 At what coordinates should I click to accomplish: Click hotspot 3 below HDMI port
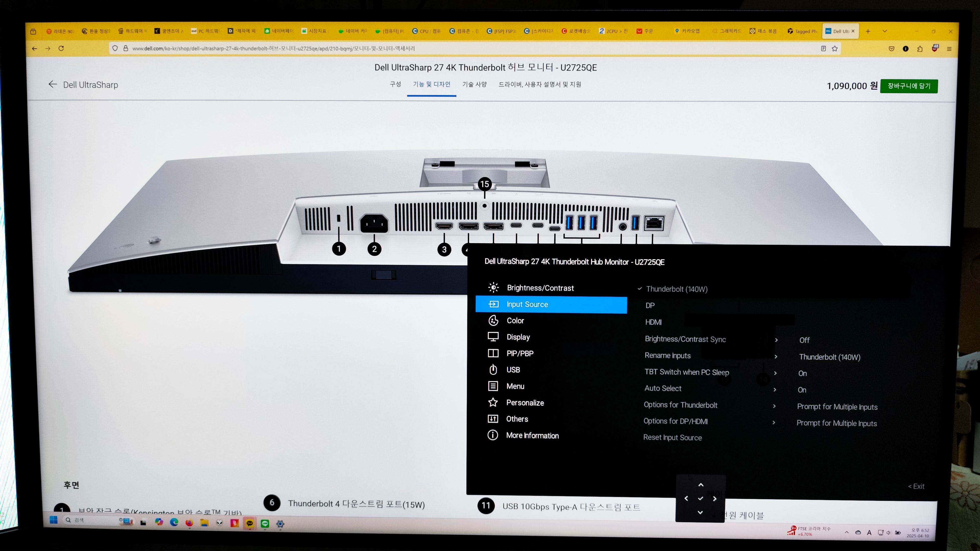click(x=444, y=249)
